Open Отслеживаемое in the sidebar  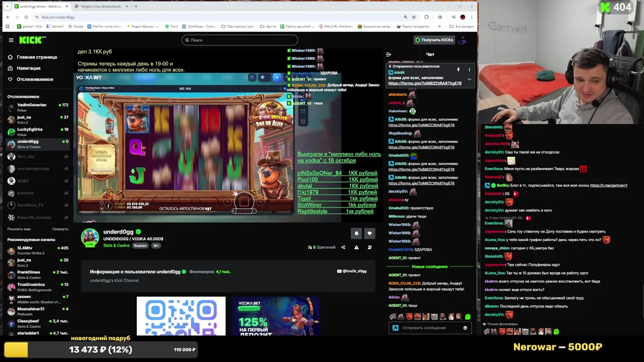click(x=30, y=79)
